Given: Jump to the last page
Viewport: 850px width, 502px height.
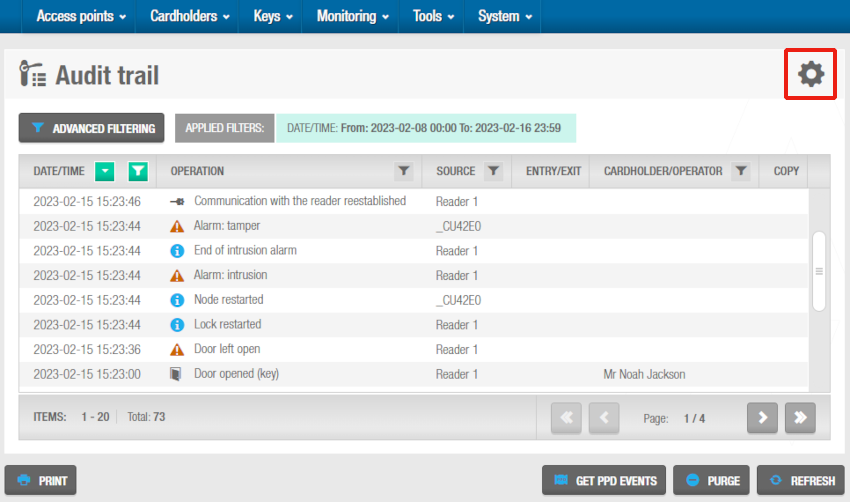Looking at the screenshot, I should [x=800, y=417].
